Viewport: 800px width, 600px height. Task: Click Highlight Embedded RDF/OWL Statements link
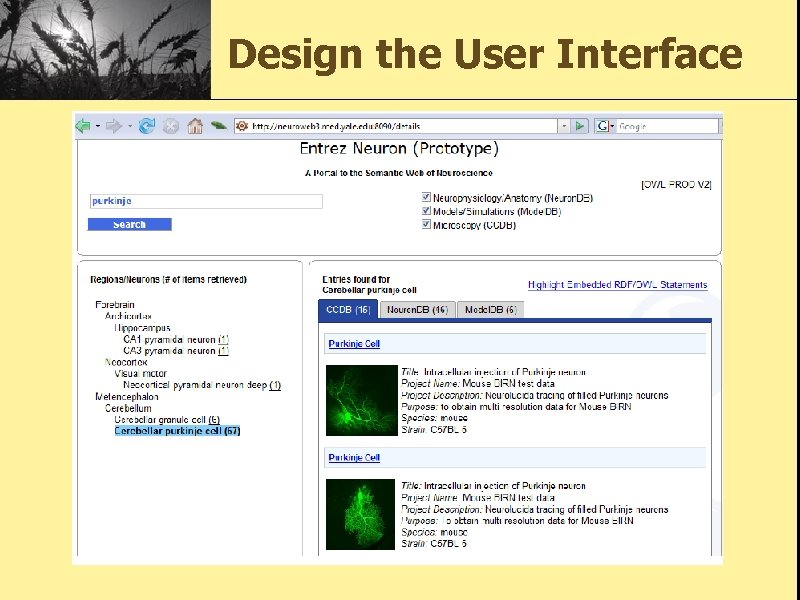[x=617, y=285]
